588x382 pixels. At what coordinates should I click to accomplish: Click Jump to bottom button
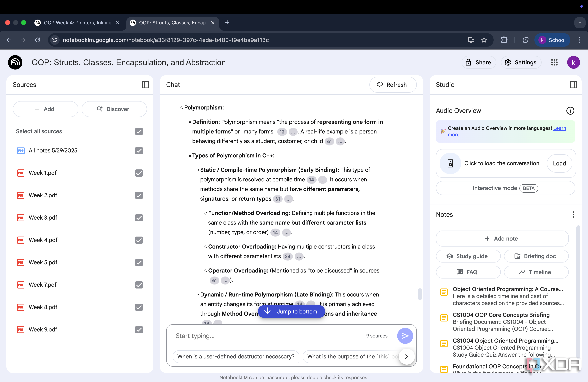[x=291, y=311]
